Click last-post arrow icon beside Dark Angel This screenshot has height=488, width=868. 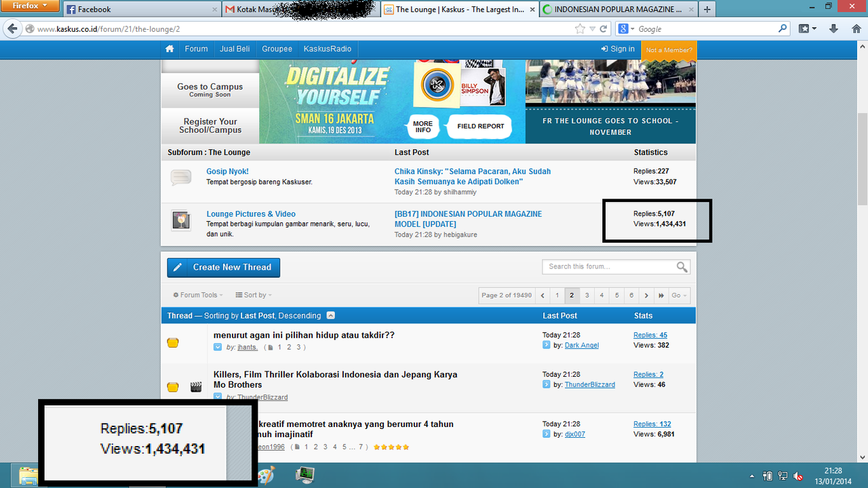[547, 345]
